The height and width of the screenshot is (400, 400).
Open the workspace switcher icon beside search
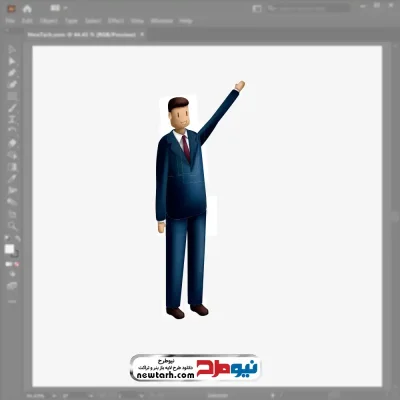pos(257,9)
